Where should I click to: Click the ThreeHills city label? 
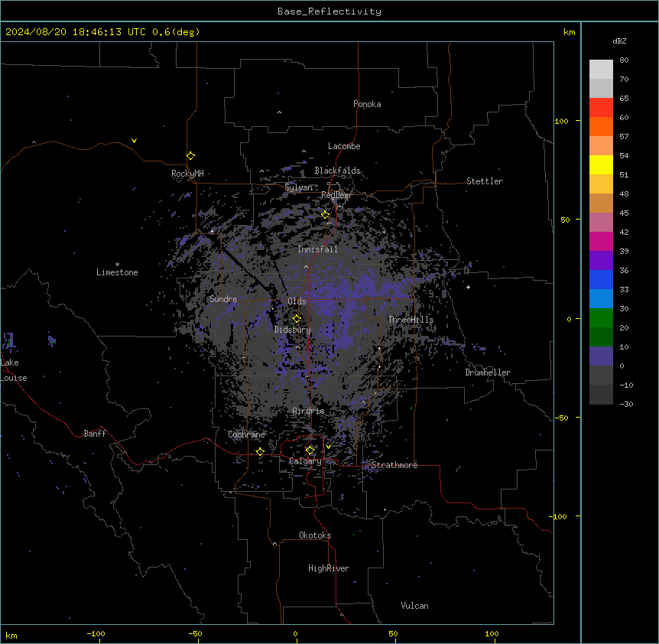click(411, 320)
